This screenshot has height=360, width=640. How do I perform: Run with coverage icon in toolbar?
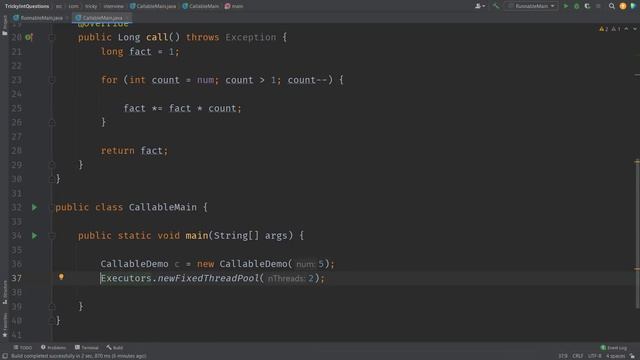[587, 6]
